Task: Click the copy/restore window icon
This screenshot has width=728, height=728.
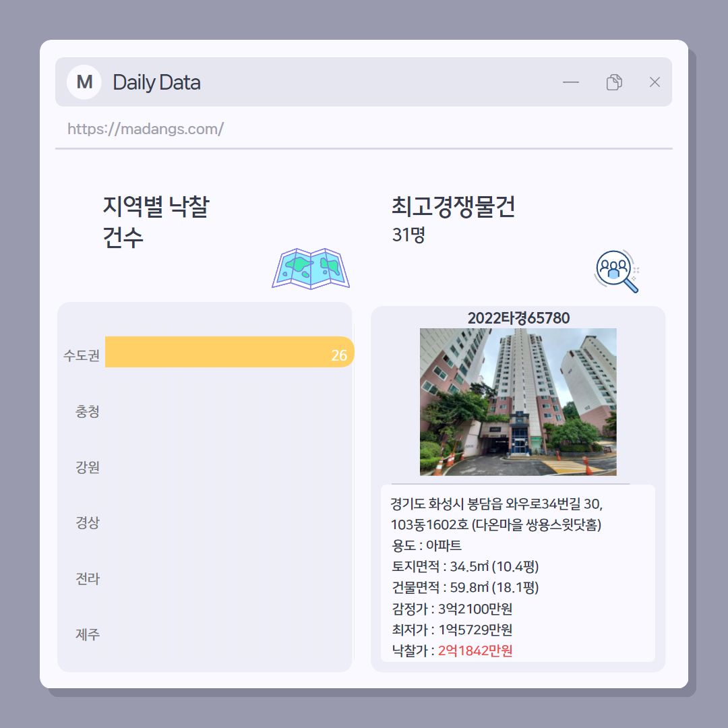Action: coord(614,82)
